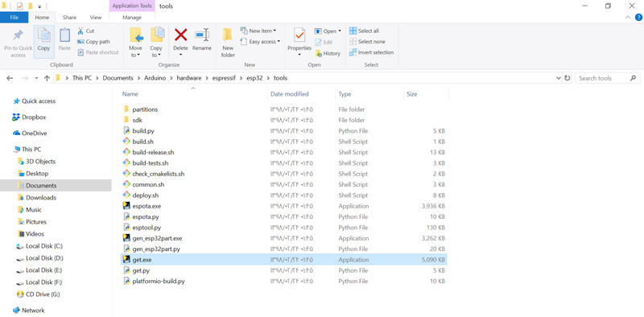Open recent locations dropdown arrow
The width and height of the screenshot is (644, 317).
[36, 78]
